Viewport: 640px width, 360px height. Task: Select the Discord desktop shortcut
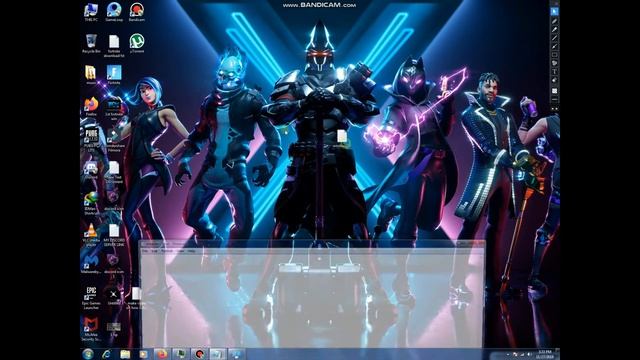click(91, 170)
